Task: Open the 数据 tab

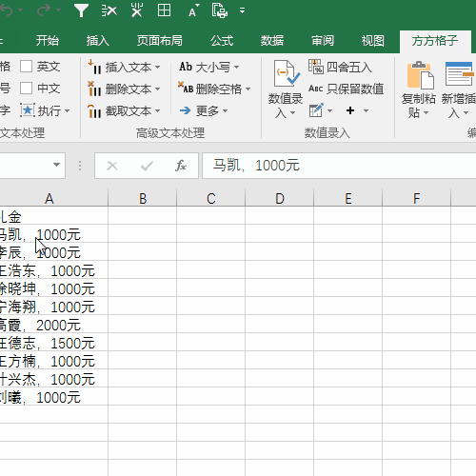Action: (272, 41)
